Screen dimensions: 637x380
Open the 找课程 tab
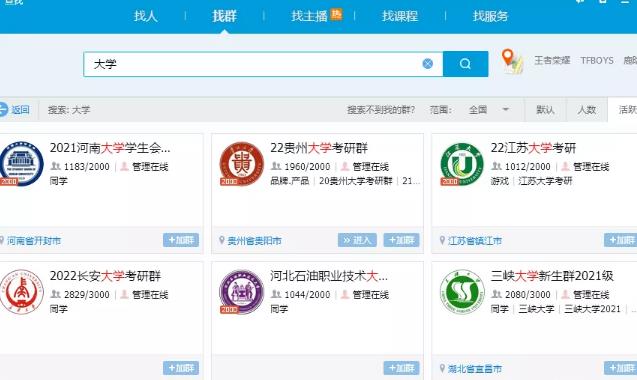[x=400, y=16]
